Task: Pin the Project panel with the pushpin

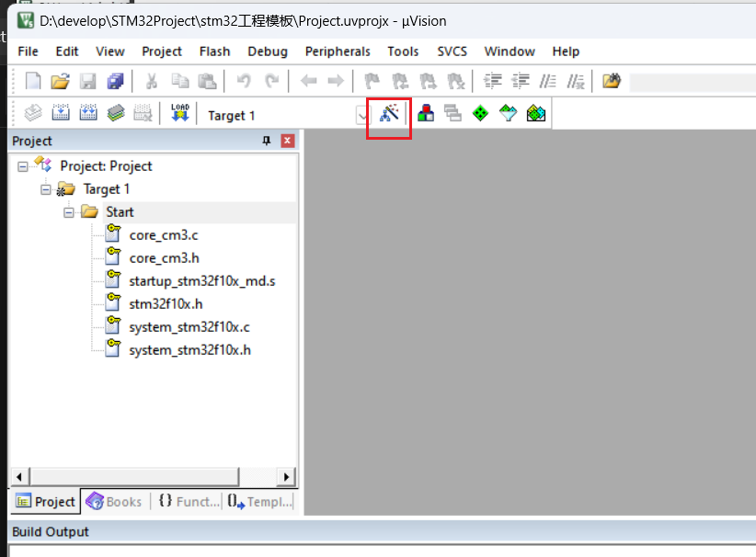Action: click(266, 141)
